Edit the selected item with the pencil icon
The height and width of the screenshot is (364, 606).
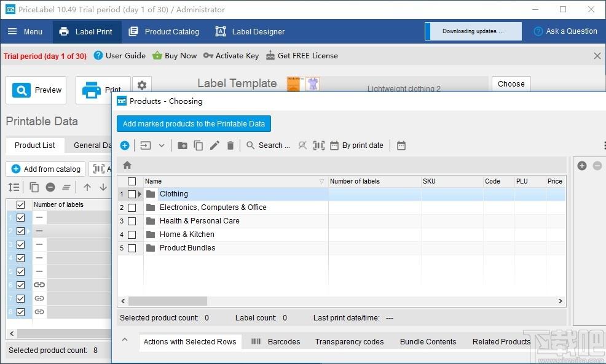tap(214, 145)
